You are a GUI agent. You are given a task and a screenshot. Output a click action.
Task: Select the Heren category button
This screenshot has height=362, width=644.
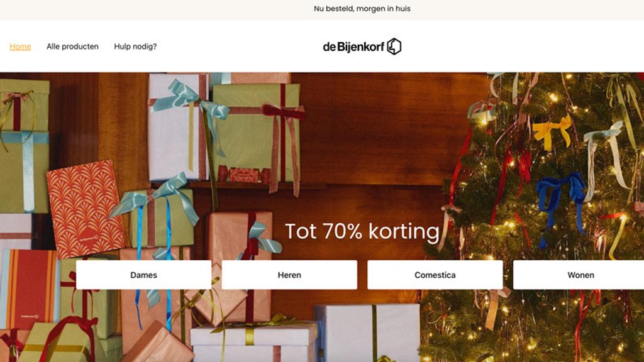point(289,275)
